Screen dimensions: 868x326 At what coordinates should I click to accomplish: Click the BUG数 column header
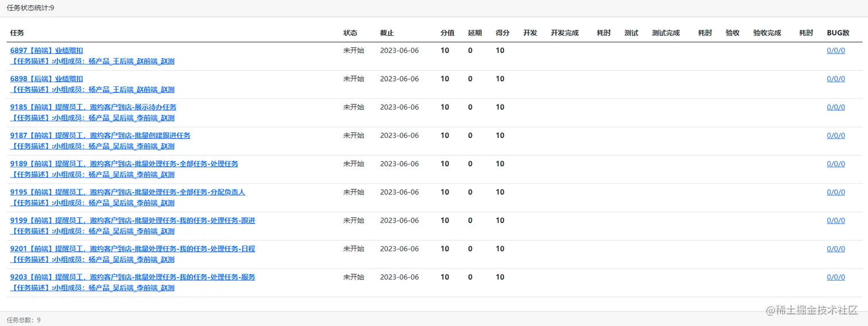tap(838, 33)
